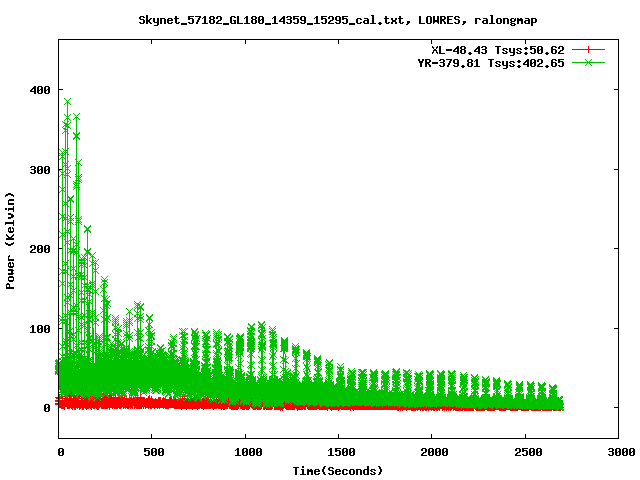Click the y-axis tick label 200
Image resolution: width=640 pixels, height=480 pixels.
click(x=40, y=249)
